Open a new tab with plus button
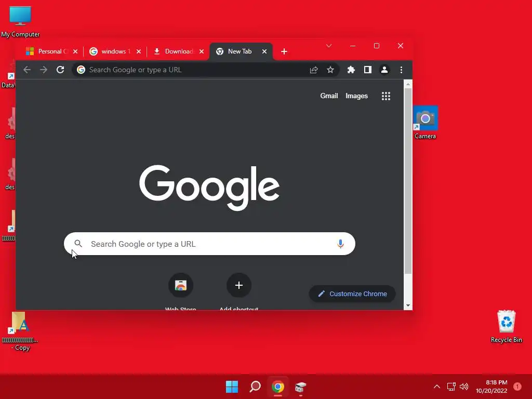The width and height of the screenshot is (532, 399). coord(284,51)
